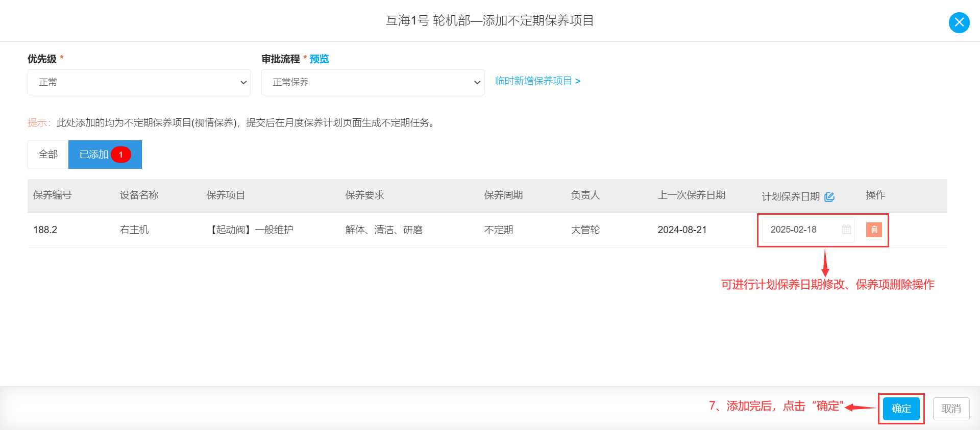Click the equipment name cell 右主机
This screenshot has height=430, width=980.
tap(134, 230)
